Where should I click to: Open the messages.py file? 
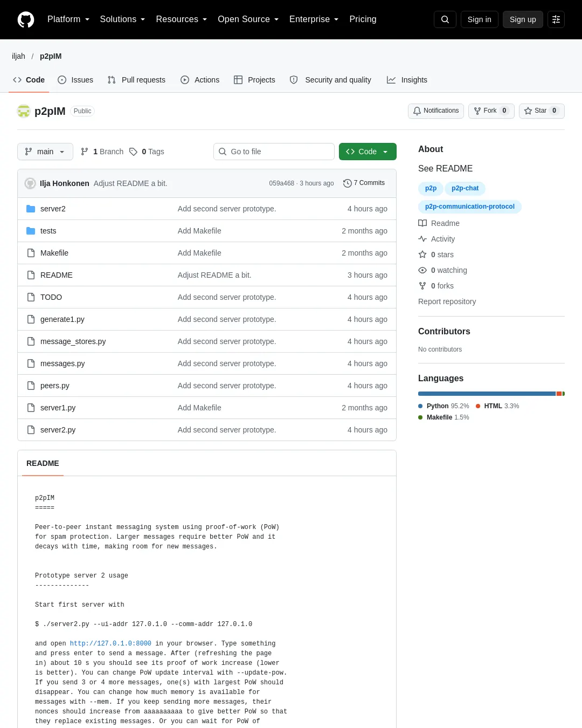click(63, 363)
